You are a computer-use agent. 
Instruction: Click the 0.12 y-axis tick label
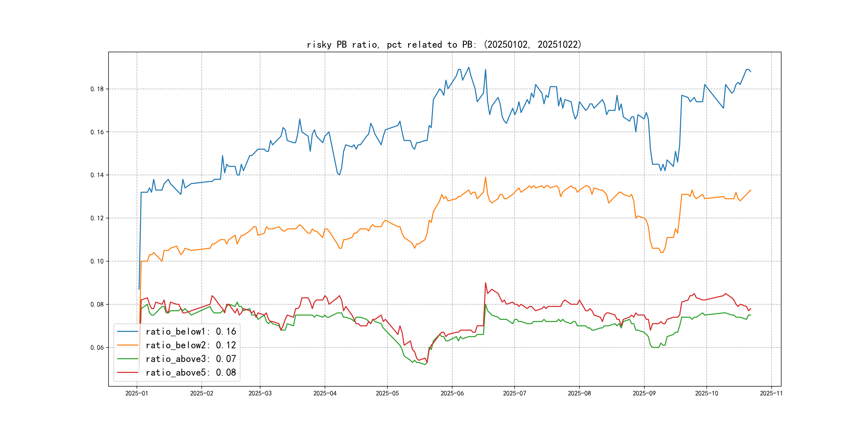(x=97, y=218)
